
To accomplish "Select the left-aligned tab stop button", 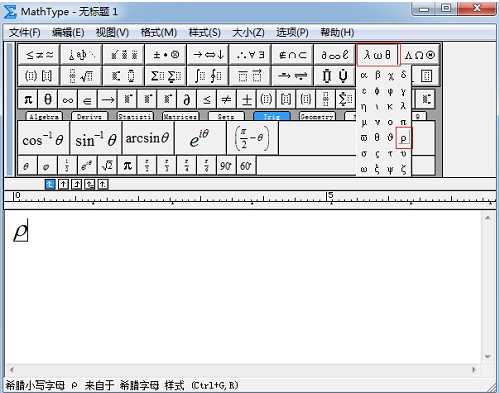I will point(50,184).
